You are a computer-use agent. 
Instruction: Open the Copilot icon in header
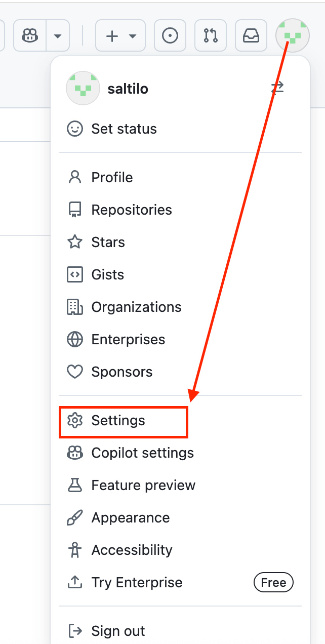[30, 36]
